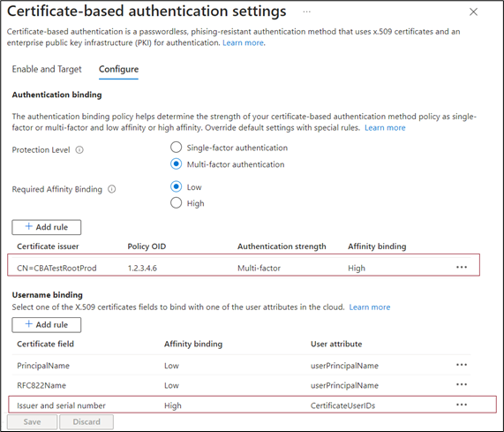Click the Required Affinity Binding info icon
The image size is (504, 432).
pos(111,189)
